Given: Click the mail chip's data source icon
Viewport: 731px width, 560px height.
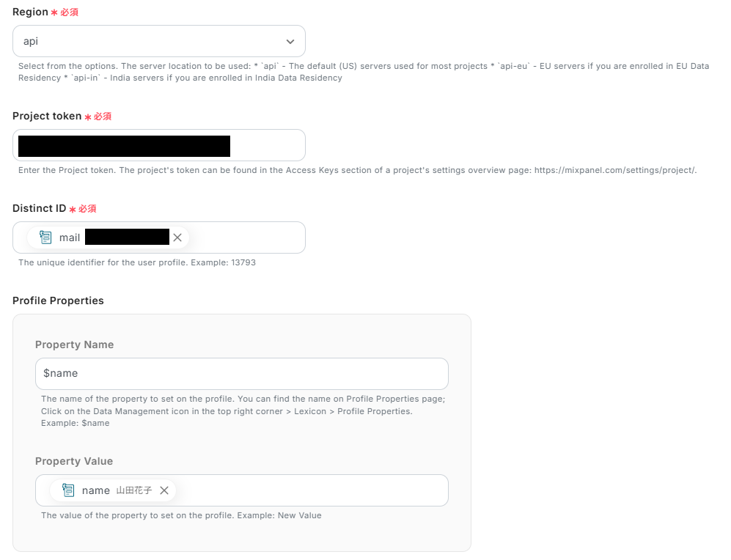Looking at the screenshot, I should click(45, 237).
